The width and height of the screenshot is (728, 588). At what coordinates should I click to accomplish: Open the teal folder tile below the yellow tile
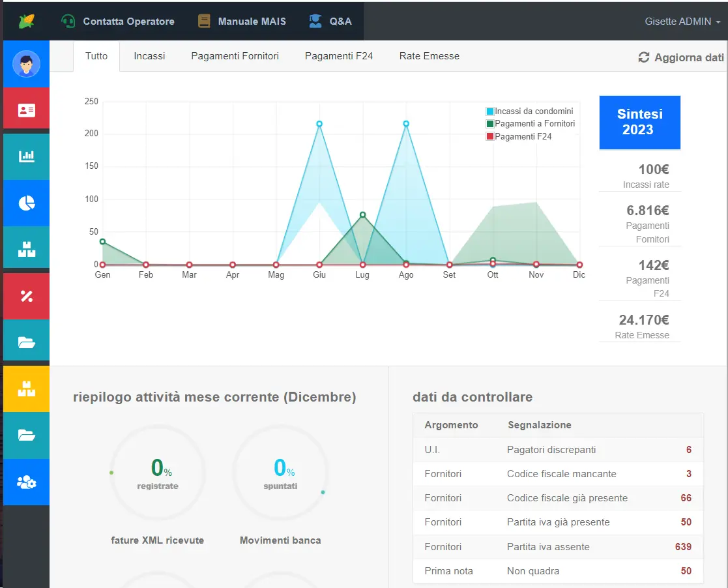[27, 435]
